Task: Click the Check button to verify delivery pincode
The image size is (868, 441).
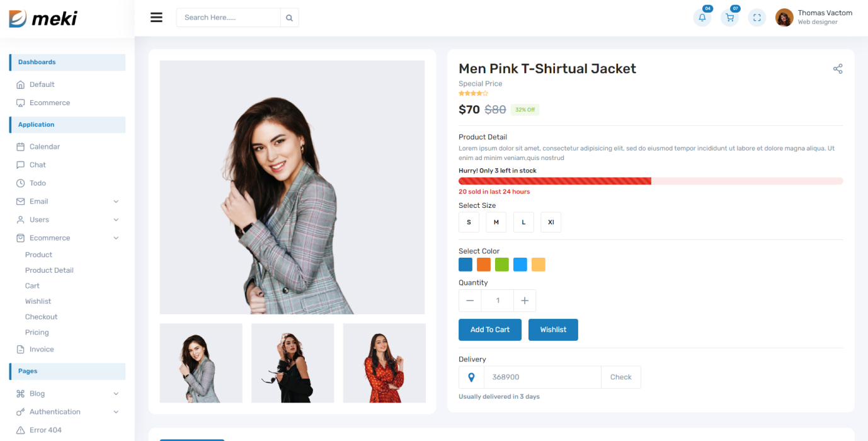Action: (x=620, y=377)
